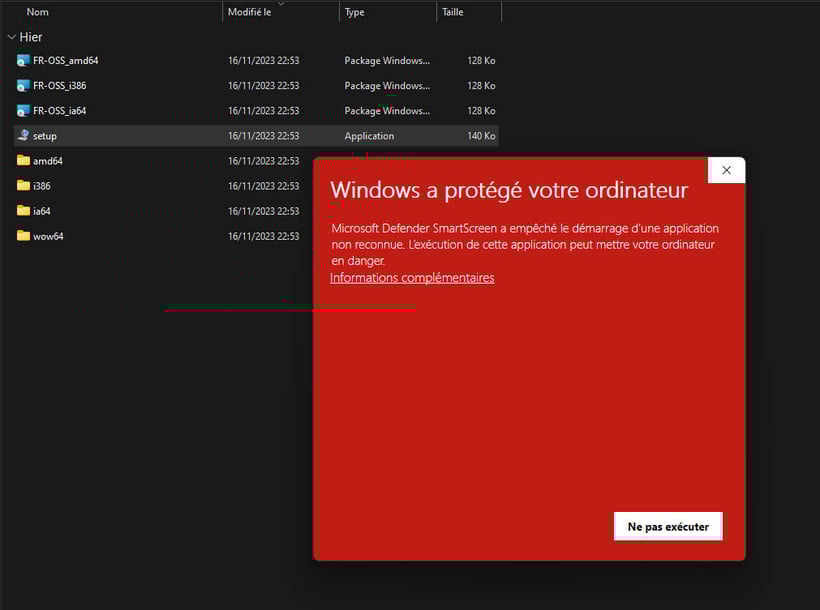Click the wow64 folder icon

(x=23, y=235)
